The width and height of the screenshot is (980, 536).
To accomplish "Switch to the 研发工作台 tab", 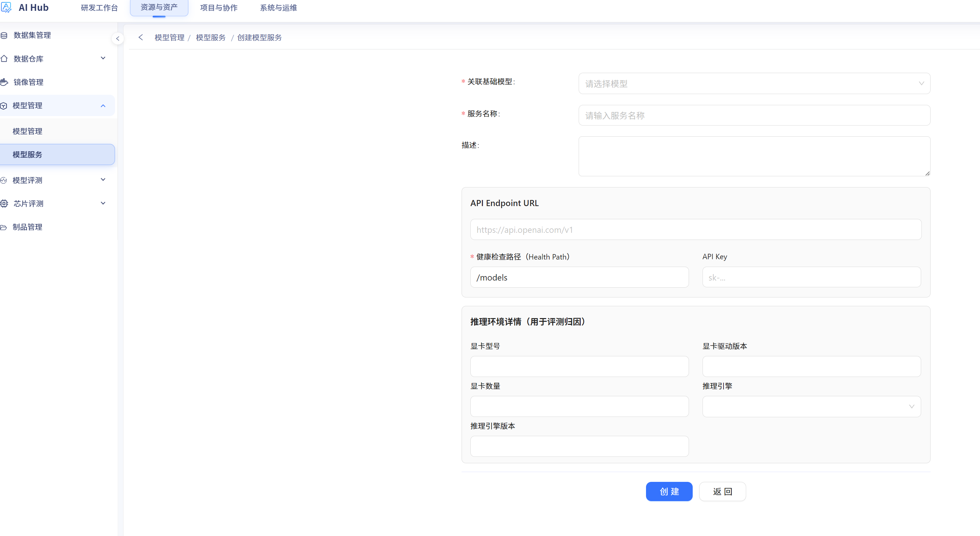I will click(x=99, y=7).
